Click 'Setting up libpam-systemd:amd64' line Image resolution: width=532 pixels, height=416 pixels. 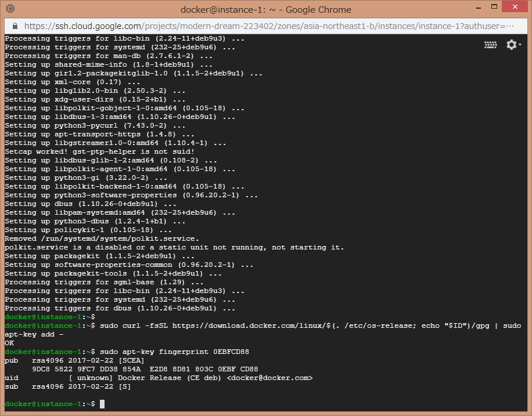120,212
